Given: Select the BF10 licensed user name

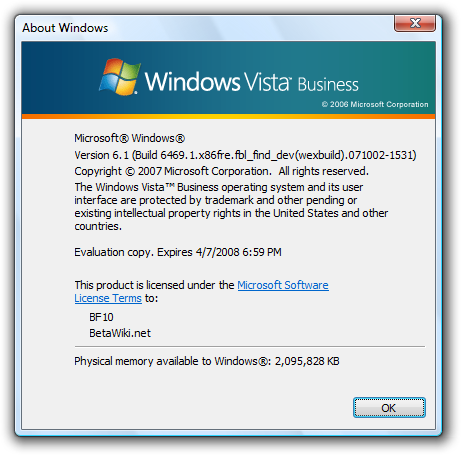Looking at the screenshot, I should 101,317.
